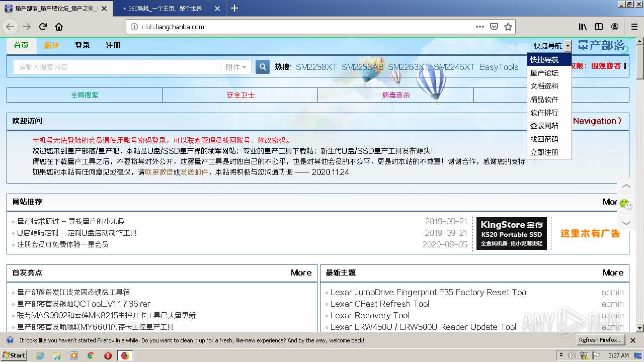Toggle the sidebar view icon
Screen dimensions: 644x362
599,27
